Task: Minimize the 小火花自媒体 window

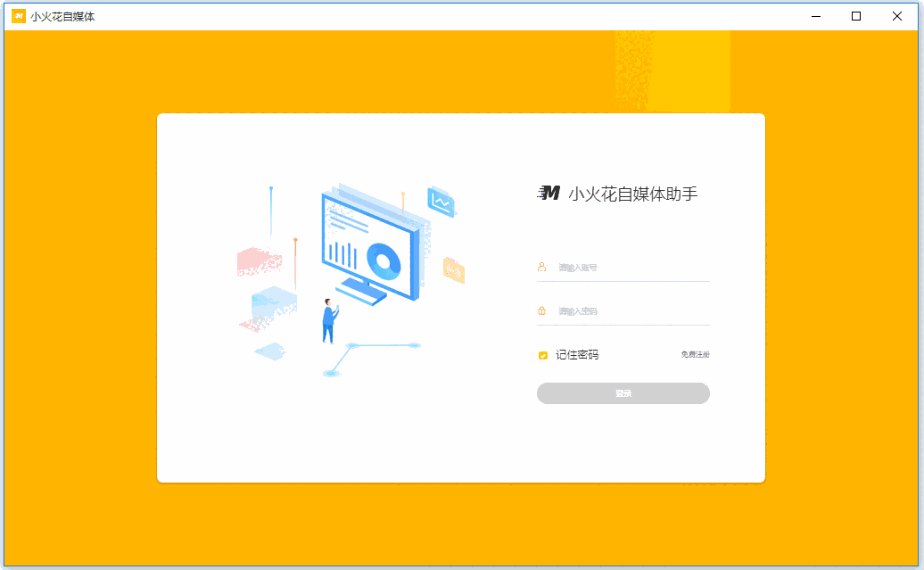Action: (814, 15)
